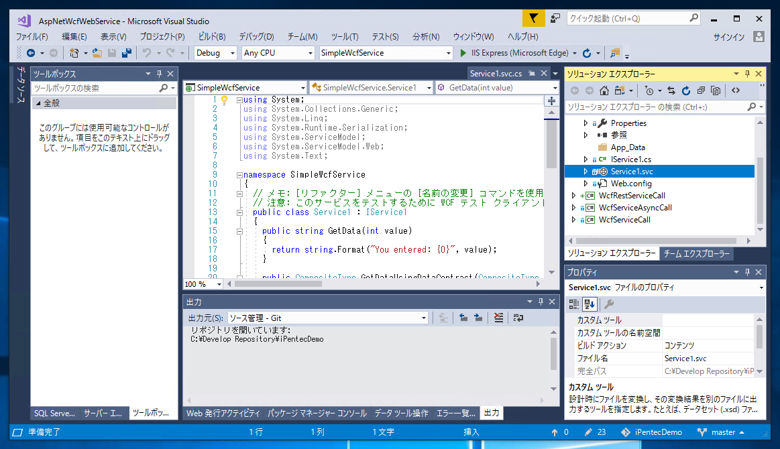This screenshot has width=780, height=449.
Task: Click the Collapse All icon in Solution Explorer
Action: pos(701,90)
